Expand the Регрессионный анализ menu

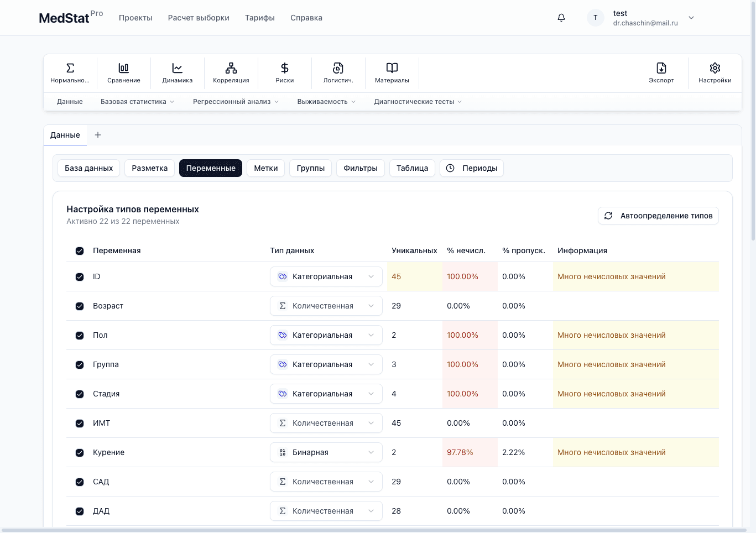click(x=236, y=102)
